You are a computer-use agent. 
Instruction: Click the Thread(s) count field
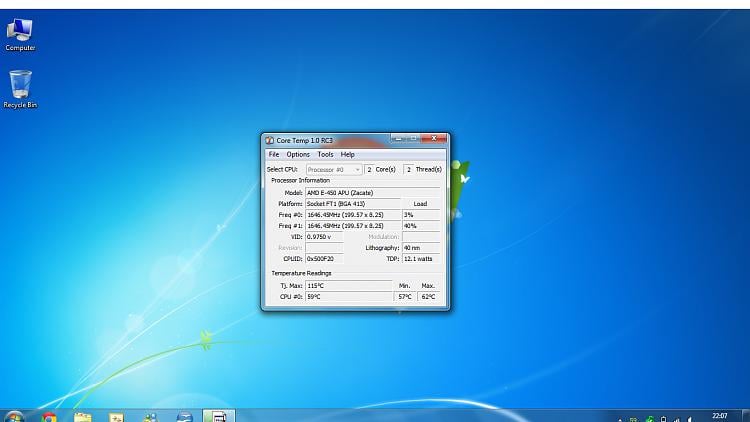(408, 169)
